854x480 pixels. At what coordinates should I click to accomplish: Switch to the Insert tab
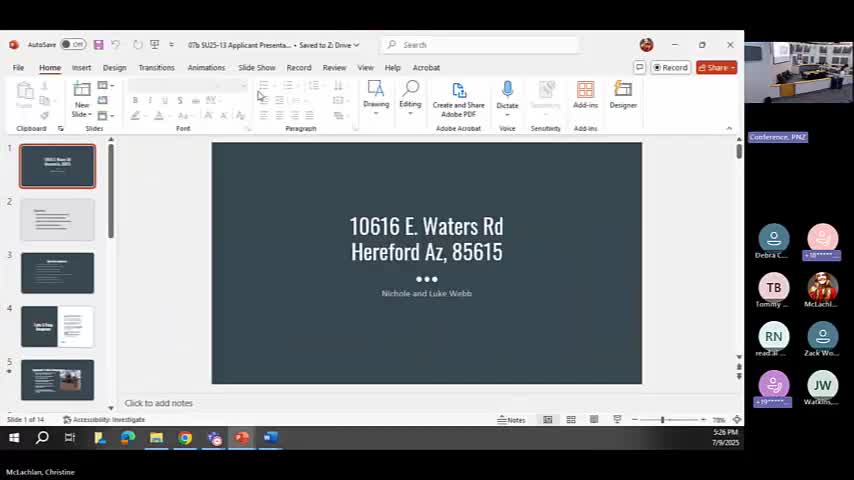[x=81, y=68]
